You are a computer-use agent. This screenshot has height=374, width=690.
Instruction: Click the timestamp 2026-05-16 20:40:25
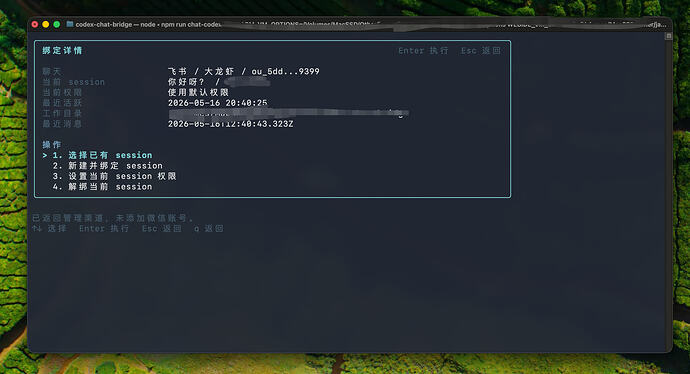[x=217, y=103]
